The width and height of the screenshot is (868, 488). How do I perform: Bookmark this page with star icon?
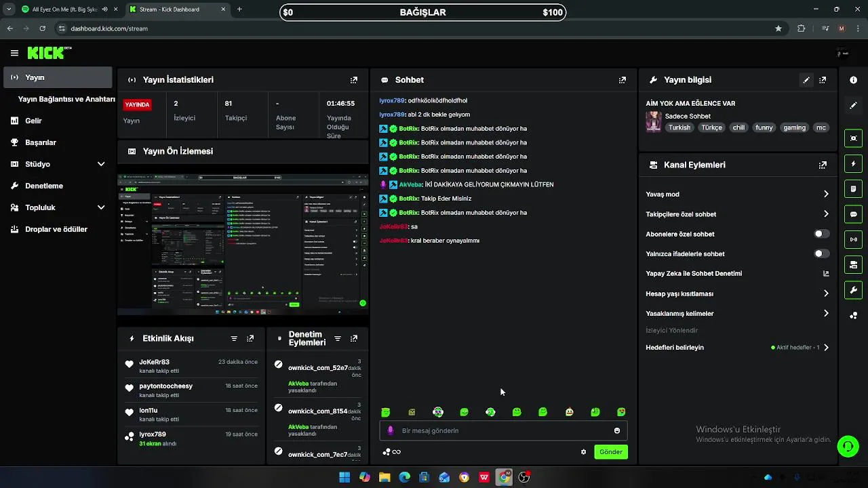click(x=778, y=28)
